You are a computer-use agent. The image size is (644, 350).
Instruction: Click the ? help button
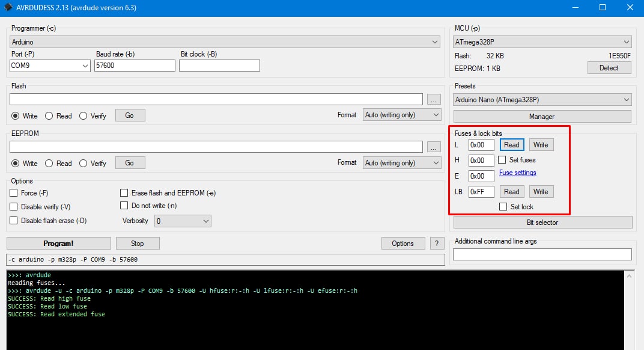[x=437, y=244]
